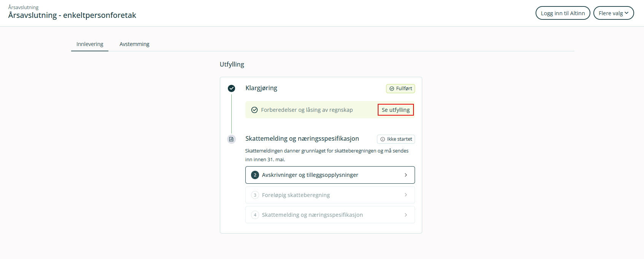Screen dimensions: 644x259
Task: Expand Avskrivninger og tilleggsopplysninger via its chevron
Action: pyautogui.click(x=406, y=175)
